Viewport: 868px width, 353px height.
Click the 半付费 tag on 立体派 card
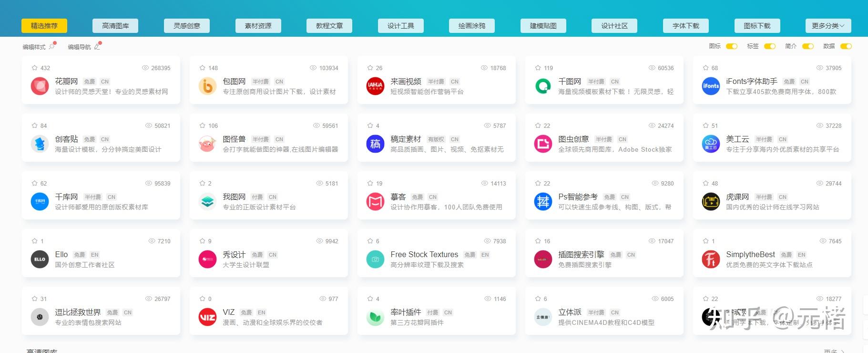596,312
